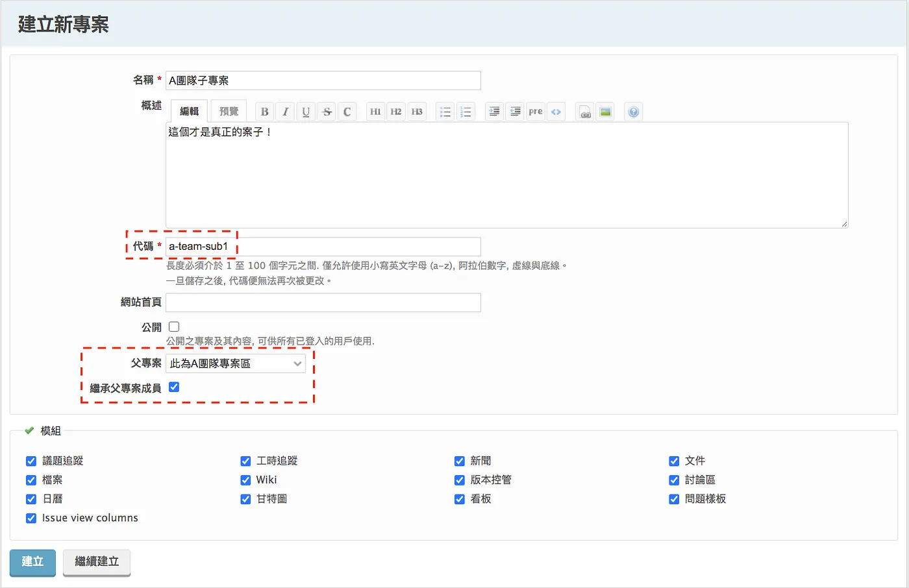Toggle the 議題追蹤 module checkbox
The width and height of the screenshot is (909, 588).
[x=31, y=461]
